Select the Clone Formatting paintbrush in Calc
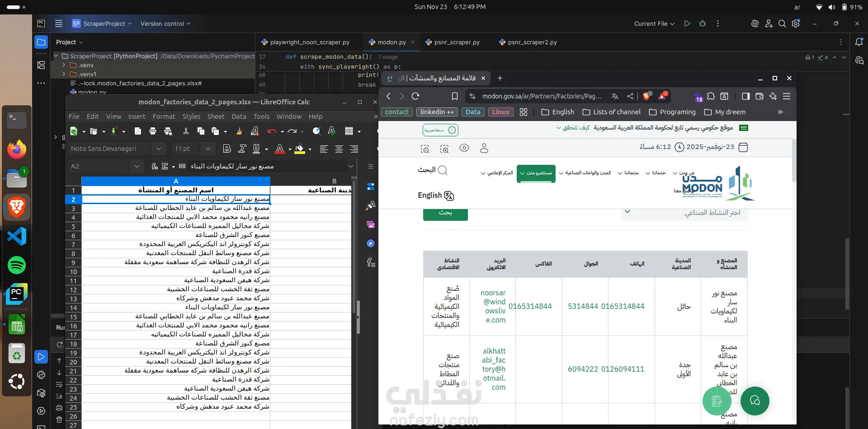The height and width of the screenshot is (429, 868). (x=239, y=131)
